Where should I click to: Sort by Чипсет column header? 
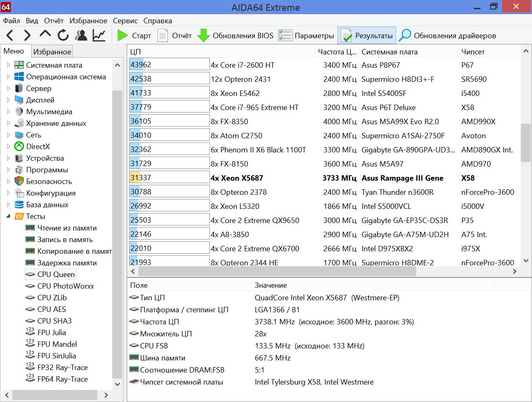[x=489, y=51]
